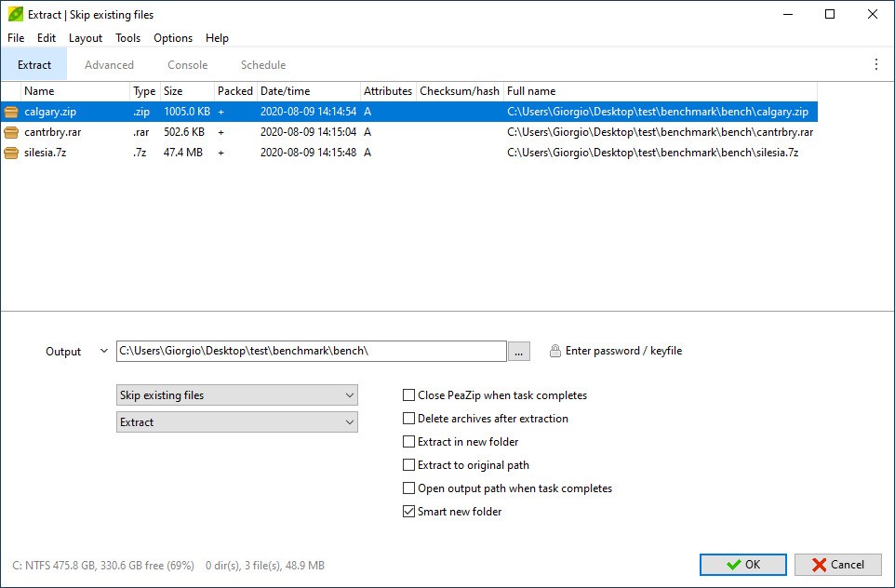Click date 2020-08-09 14:15:04 cell
Image resolution: width=895 pixels, height=588 pixels.
[308, 132]
